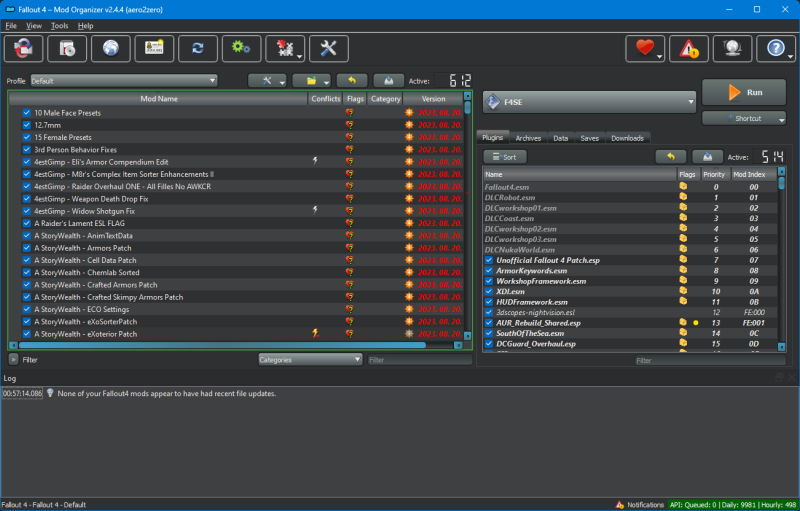Sort by the Conflicts column header
Viewport: 800px width, 511px height.
326,99
